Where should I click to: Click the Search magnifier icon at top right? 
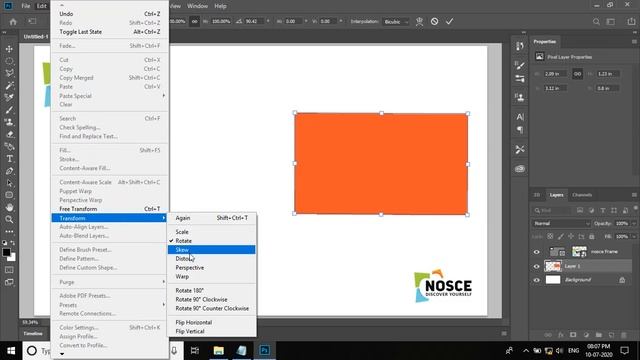(x=596, y=22)
